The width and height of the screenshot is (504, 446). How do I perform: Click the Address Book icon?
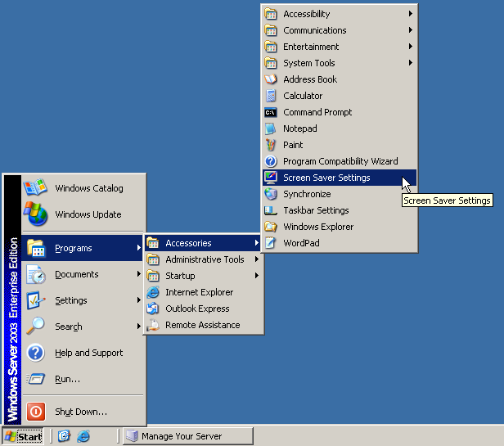point(271,79)
